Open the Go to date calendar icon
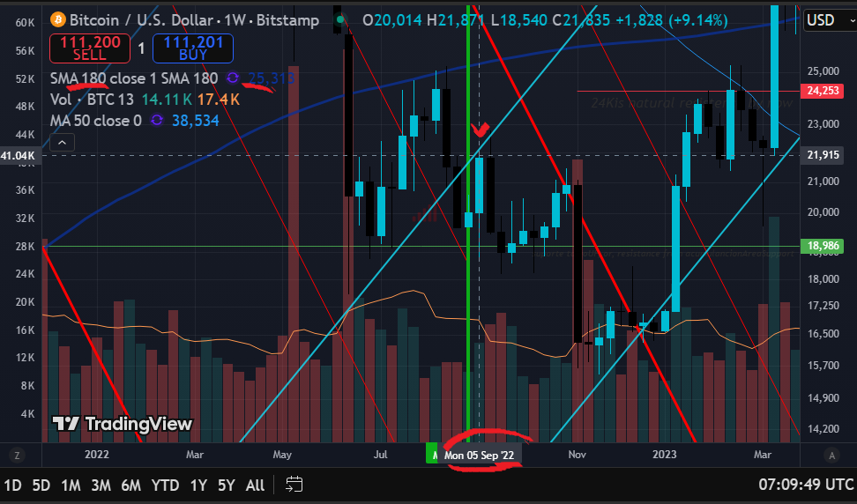 point(294,485)
